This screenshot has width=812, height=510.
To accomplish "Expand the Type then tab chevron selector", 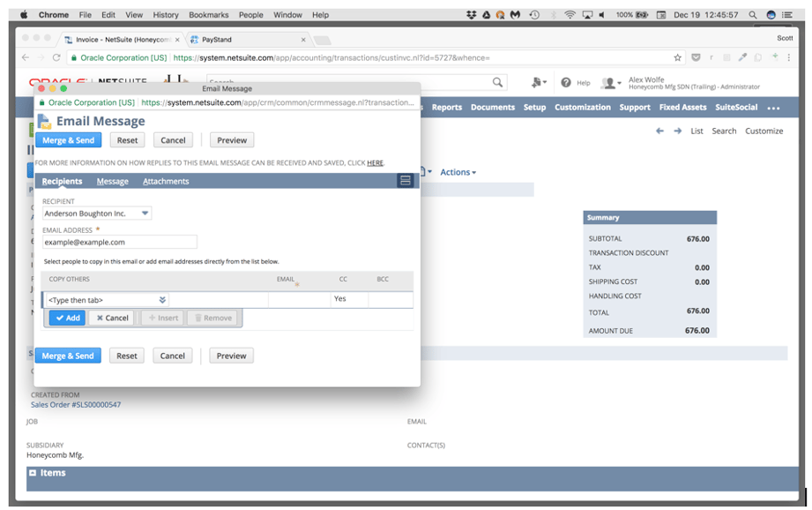I will (x=162, y=298).
